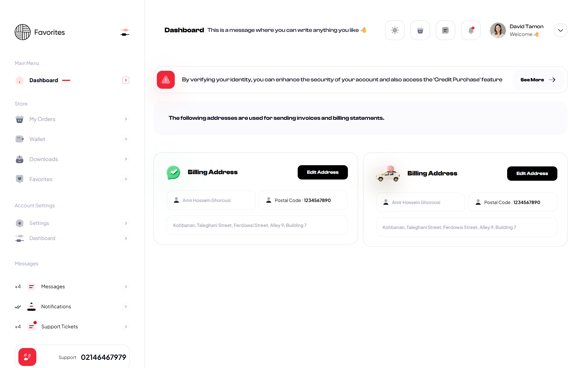
Task: Open Support Tickets from sidebar
Action: tap(60, 327)
